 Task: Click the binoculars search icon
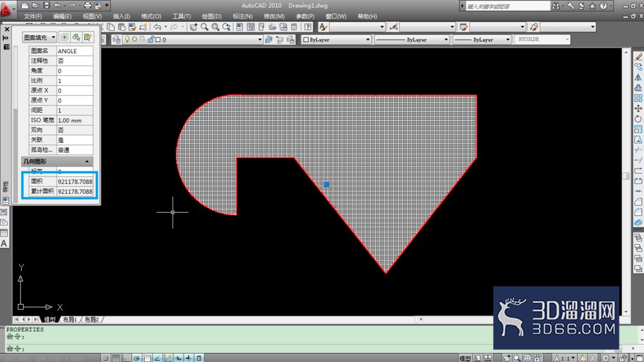(x=556, y=6)
